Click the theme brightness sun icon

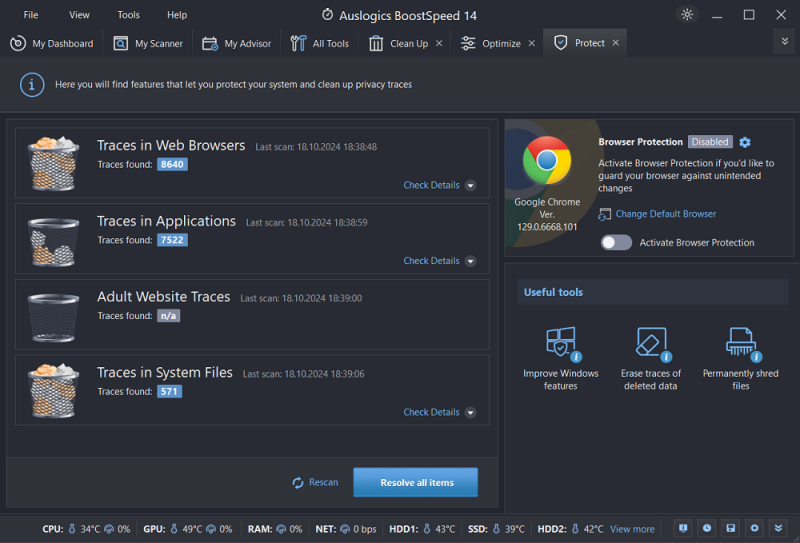687,14
